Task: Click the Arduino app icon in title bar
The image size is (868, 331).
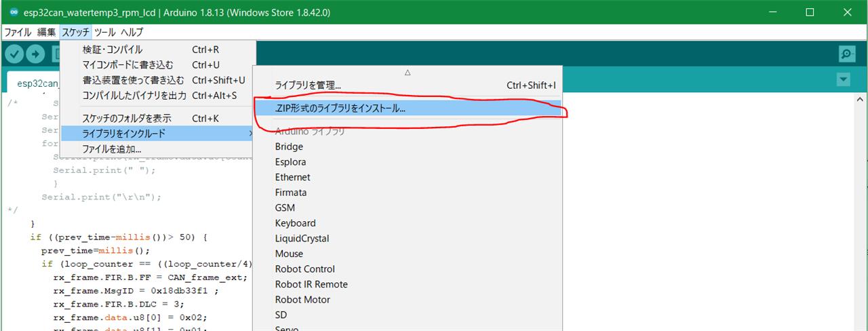Action: pyautogui.click(x=14, y=12)
